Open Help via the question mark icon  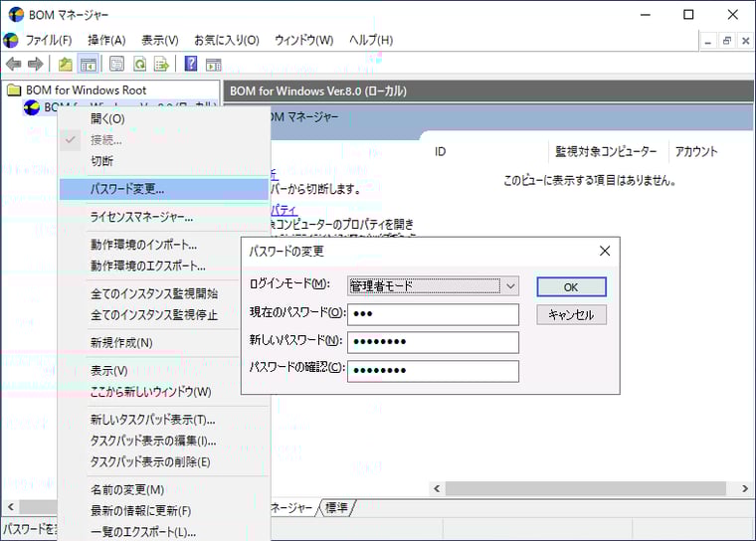191,64
